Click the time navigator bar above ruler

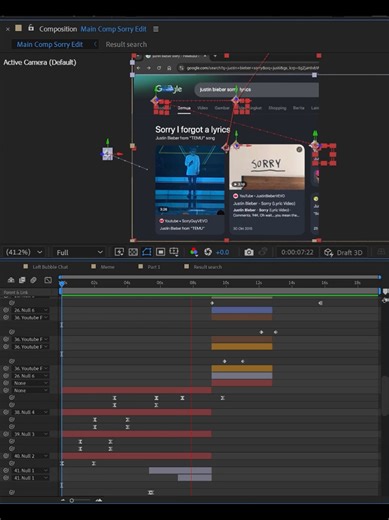pyautogui.click(x=220, y=277)
